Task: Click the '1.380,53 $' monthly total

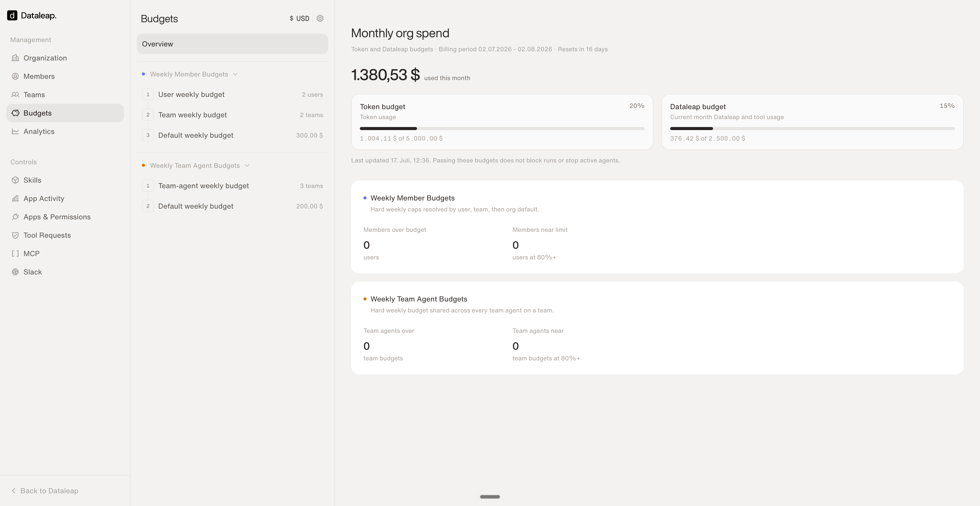Action: pos(385,74)
